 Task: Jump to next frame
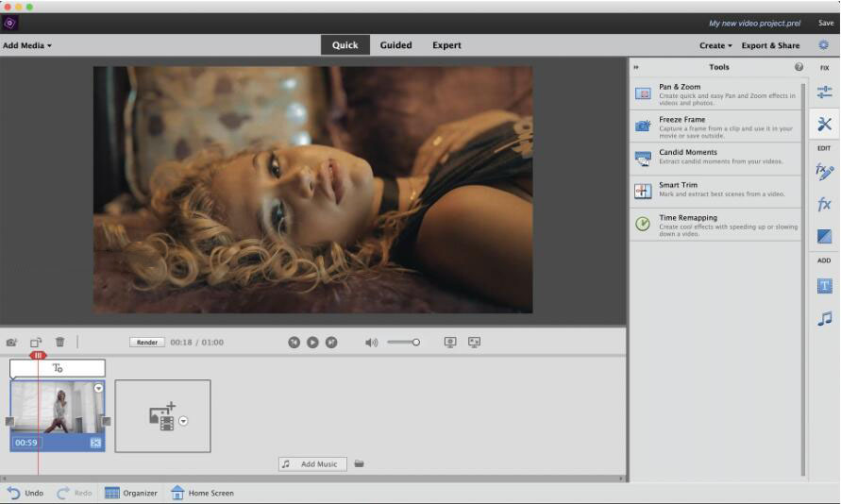click(331, 342)
